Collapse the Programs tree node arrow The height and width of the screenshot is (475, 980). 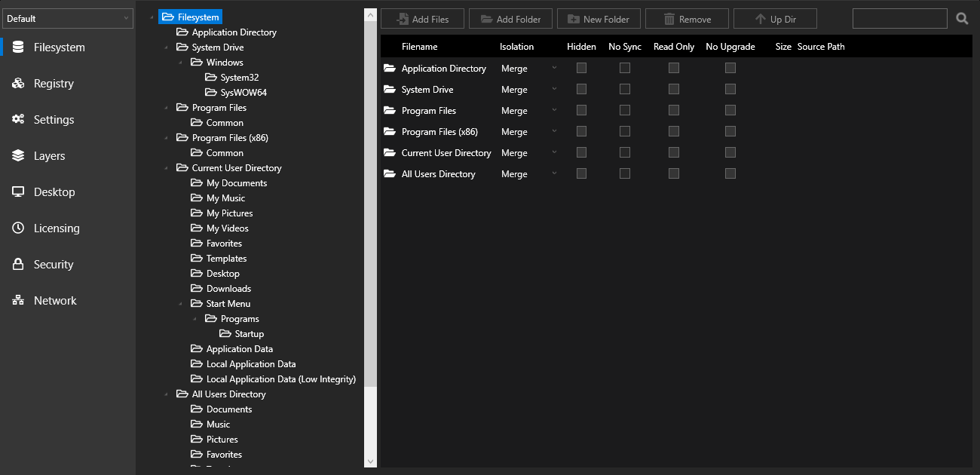[x=194, y=319]
